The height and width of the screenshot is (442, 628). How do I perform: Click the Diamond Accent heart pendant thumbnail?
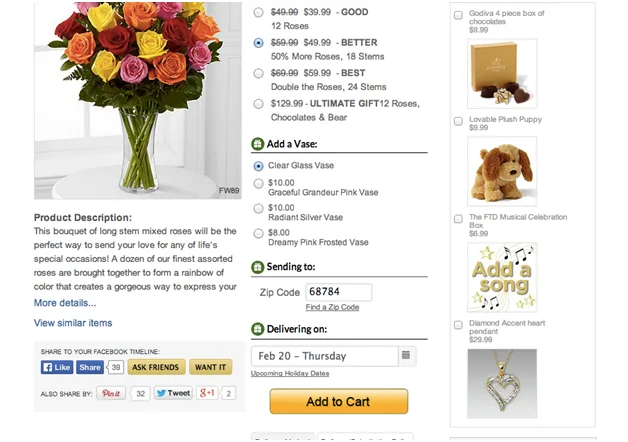pos(502,383)
